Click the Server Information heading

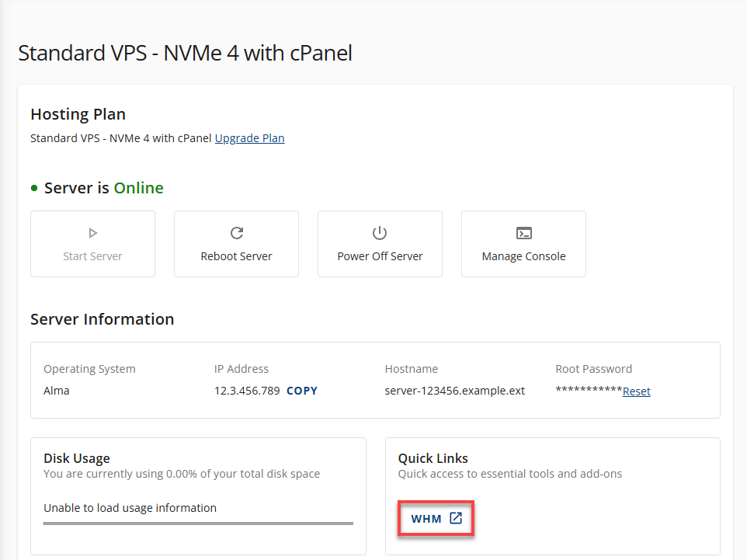[102, 319]
